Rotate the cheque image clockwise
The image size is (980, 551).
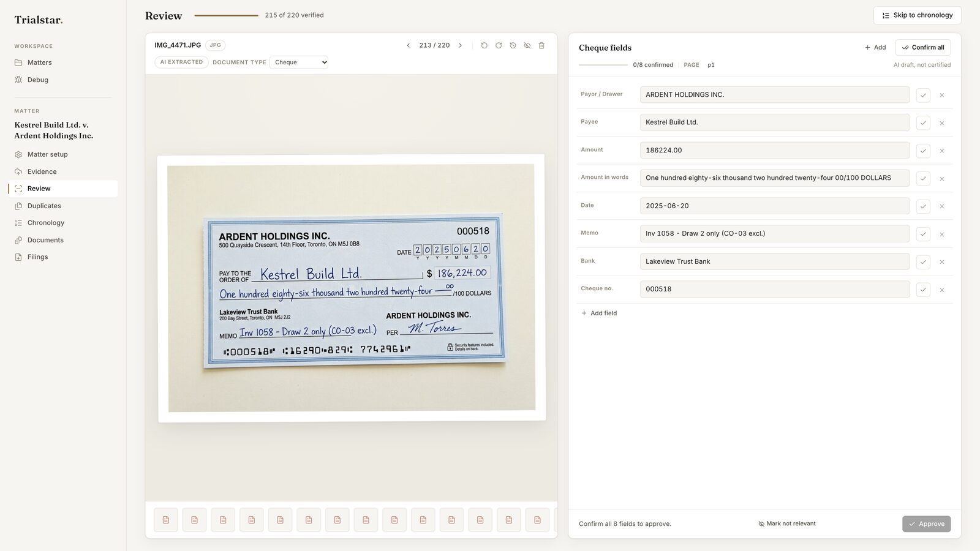[x=499, y=45]
